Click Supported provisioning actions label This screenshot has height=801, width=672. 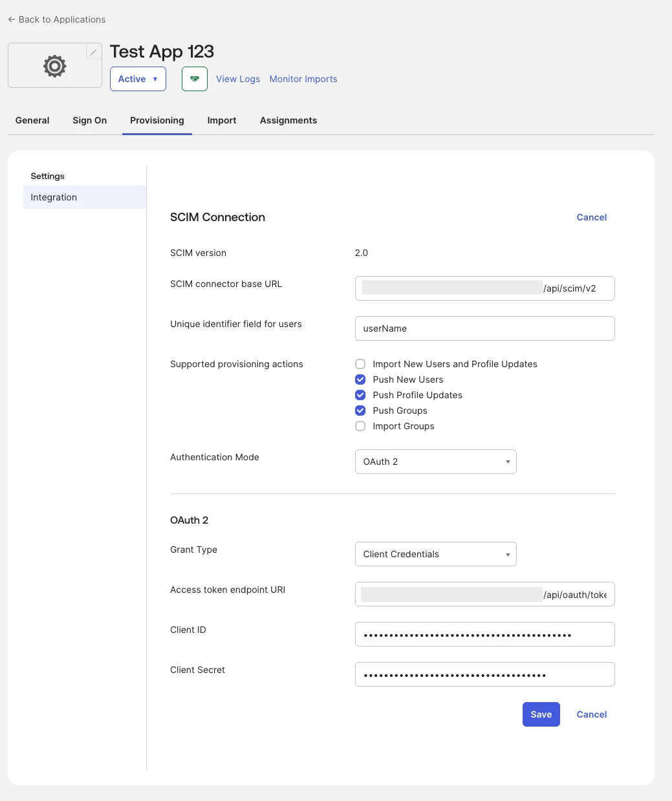(x=237, y=364)
